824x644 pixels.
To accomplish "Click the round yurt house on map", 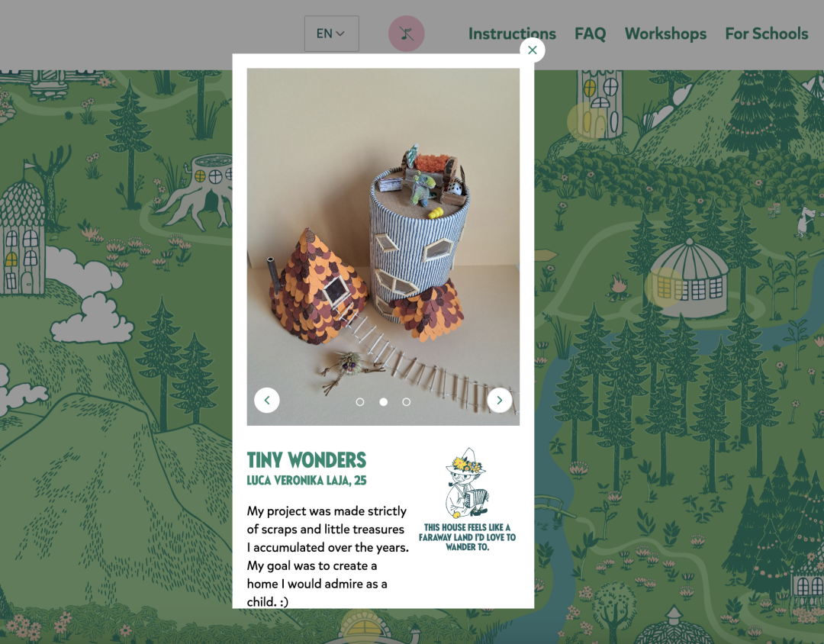I will click(x=689, y=279).
